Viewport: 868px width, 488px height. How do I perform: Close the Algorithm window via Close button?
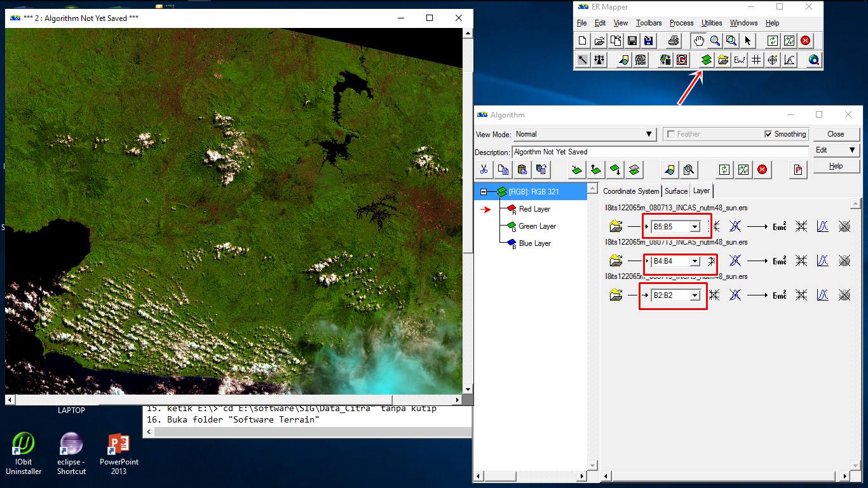coord(836,134)
